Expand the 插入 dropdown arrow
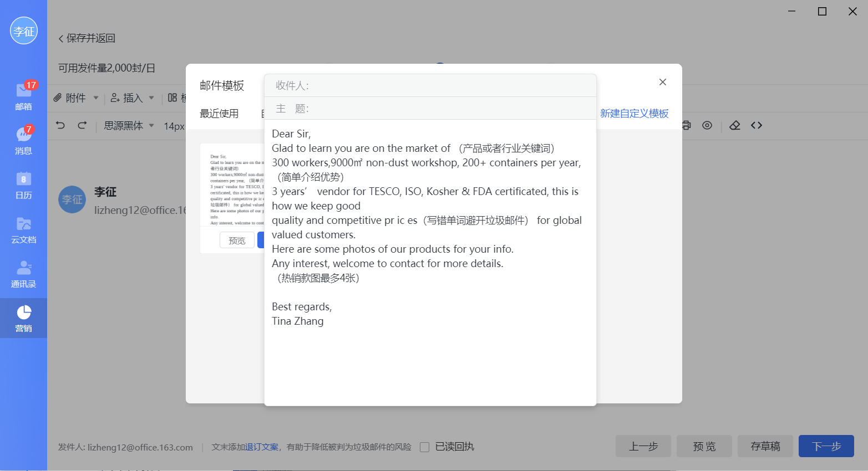Viewport: 868px width, 471px height. pyautogui.click(x=152, y=98)
